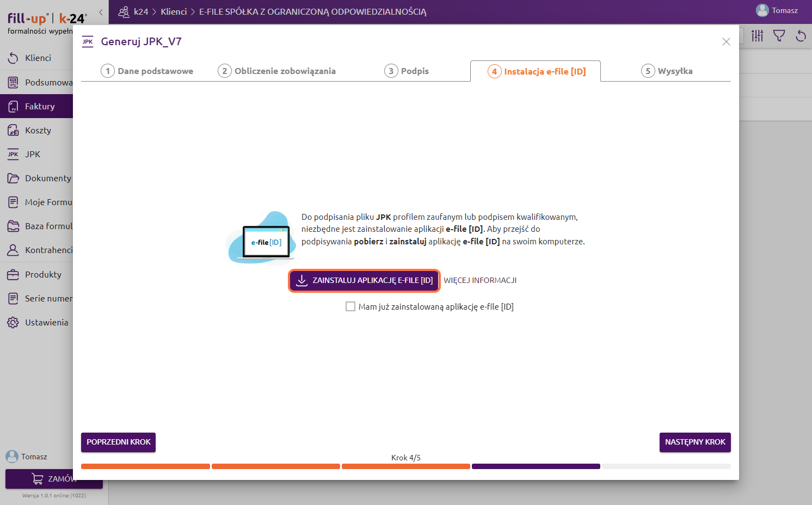The width and height of the screenshot is (812, 505).
Task: Close the Generuj JPK_V7 dialog
Action: tap(726, 42)
